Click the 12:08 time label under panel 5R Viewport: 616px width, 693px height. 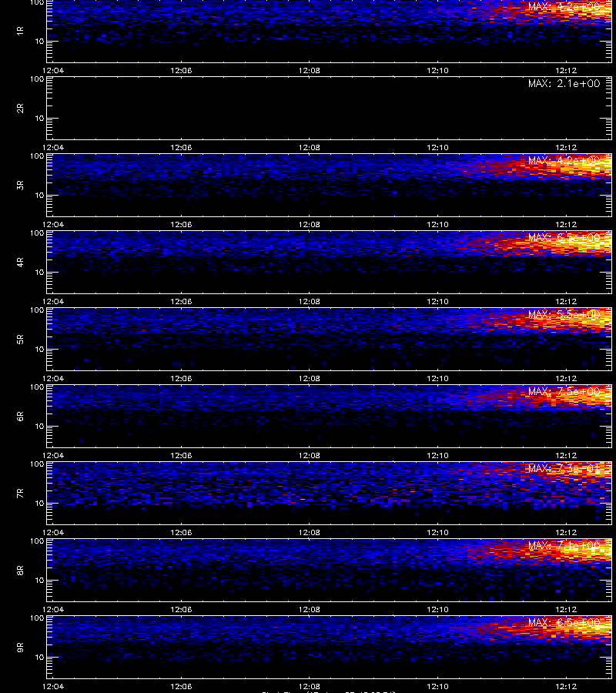(x=309, y=378)
